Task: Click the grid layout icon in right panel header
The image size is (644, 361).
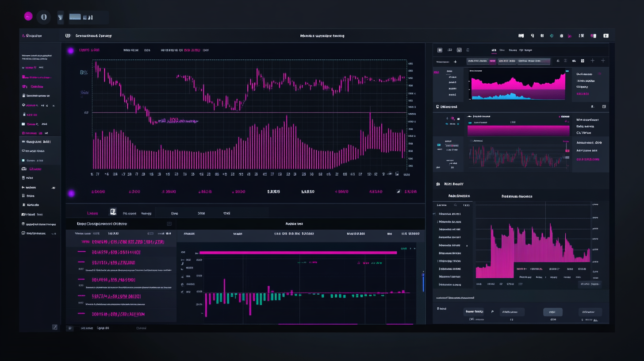Action: click(x=459, y=50)
